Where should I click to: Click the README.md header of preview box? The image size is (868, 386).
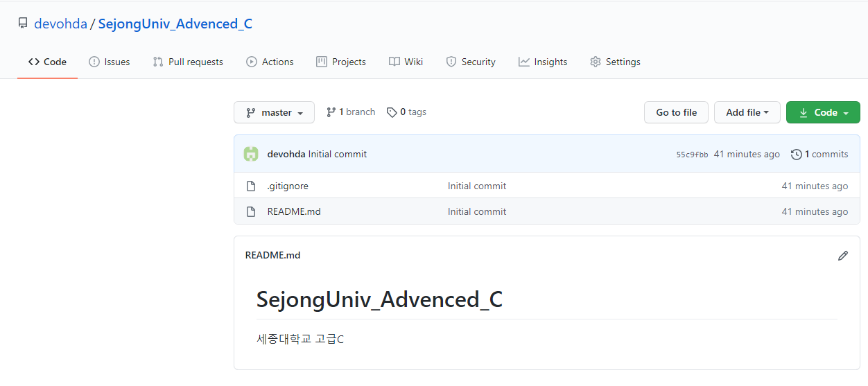[x=272, y=255]
